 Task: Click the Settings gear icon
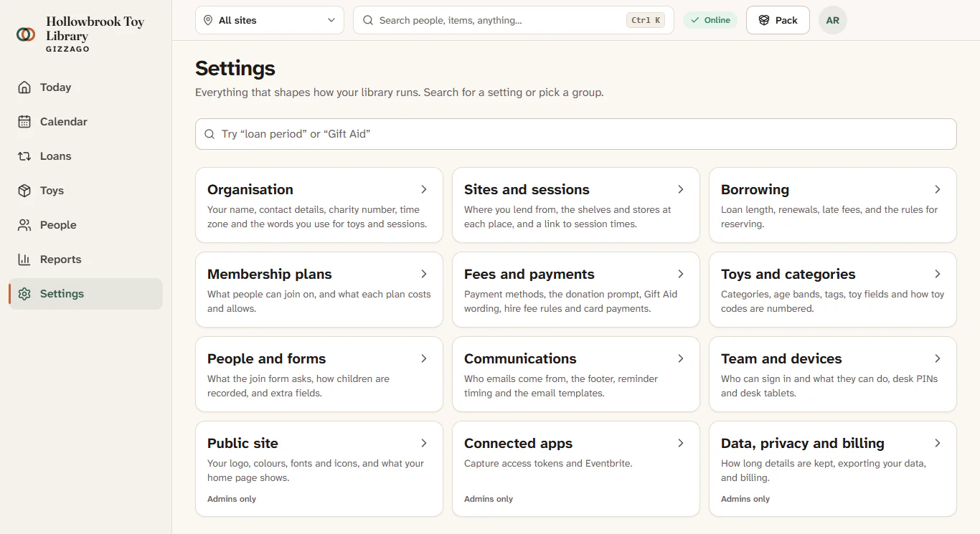click(x=24, y=294)
